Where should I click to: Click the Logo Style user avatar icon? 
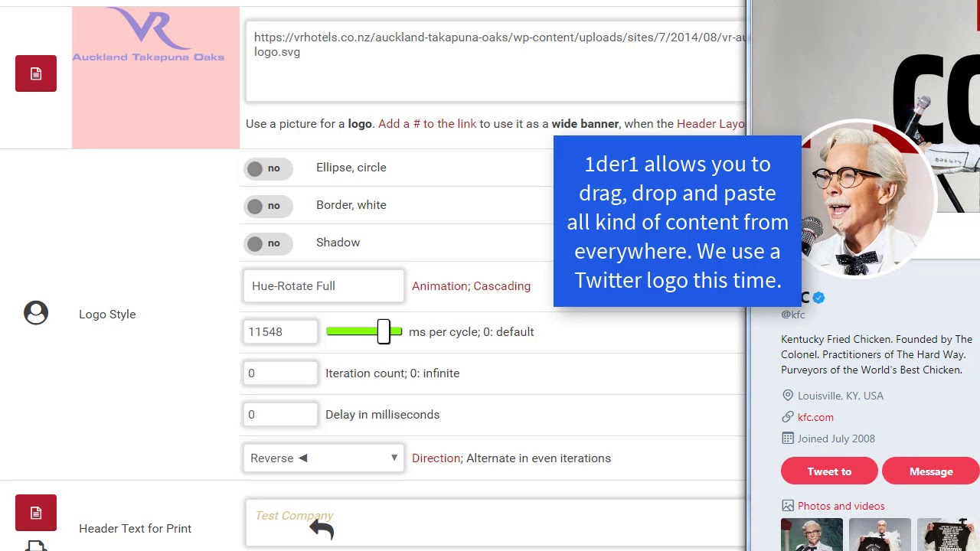click(x=36, y=313)
